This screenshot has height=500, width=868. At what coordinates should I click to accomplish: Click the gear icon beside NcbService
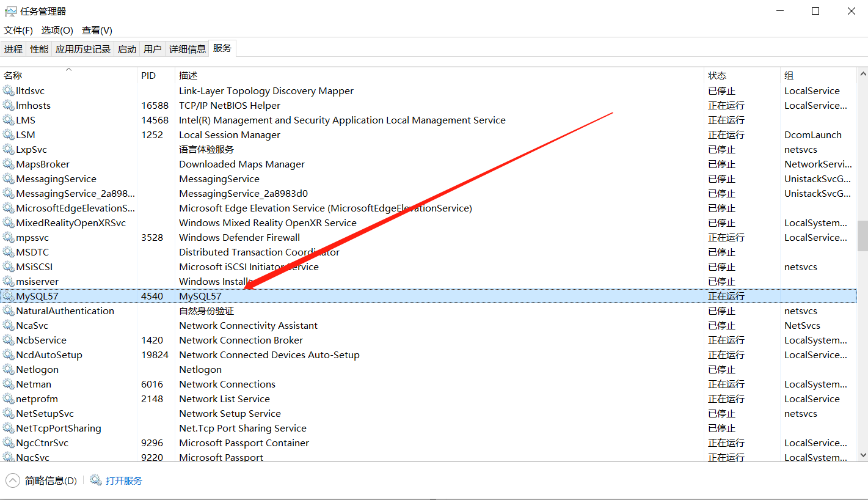(x=8, y=340)
